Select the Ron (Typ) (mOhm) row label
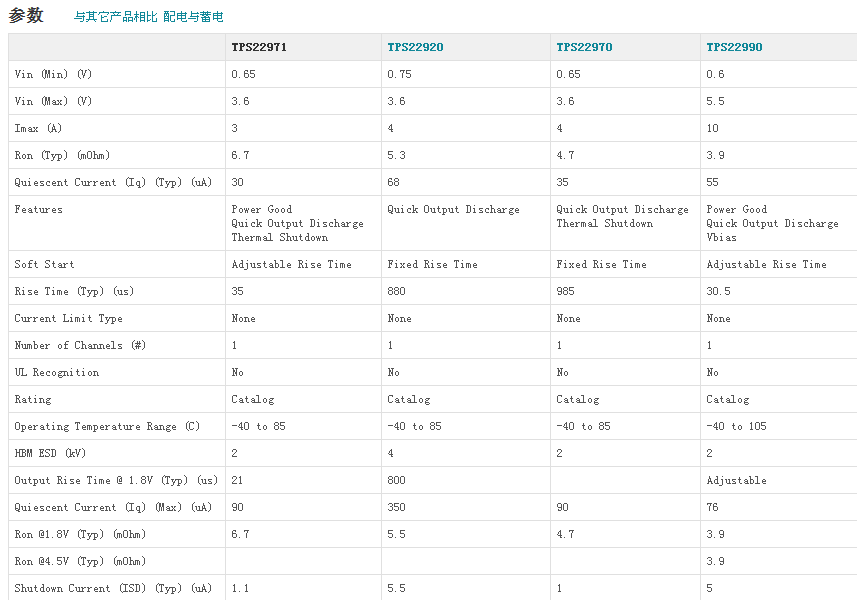This screenshot has height=600, width=857. [62, 155]
